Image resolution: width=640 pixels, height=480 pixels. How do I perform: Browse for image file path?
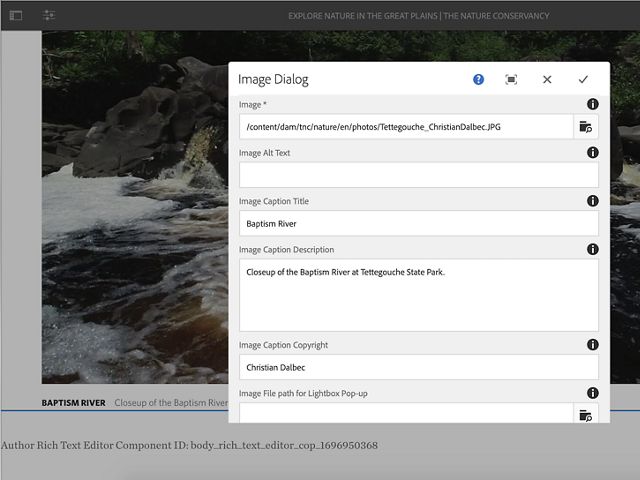pyautogui.click(x=586, y=126)
